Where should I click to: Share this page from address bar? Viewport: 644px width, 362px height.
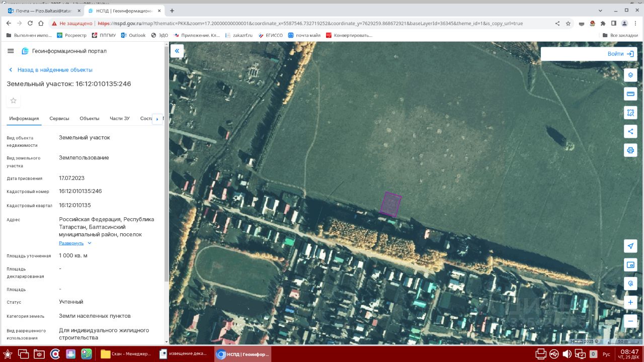coord(557,23)
